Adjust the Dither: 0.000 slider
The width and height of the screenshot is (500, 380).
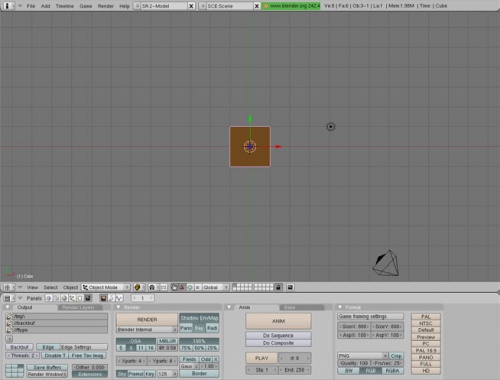(x=90, y=367)
